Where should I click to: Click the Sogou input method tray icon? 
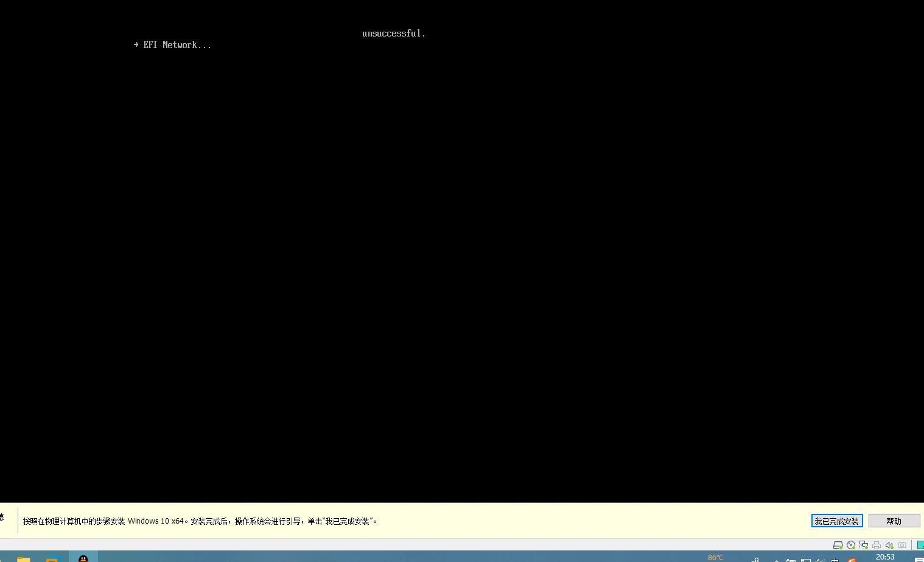[x=852, y=560]
